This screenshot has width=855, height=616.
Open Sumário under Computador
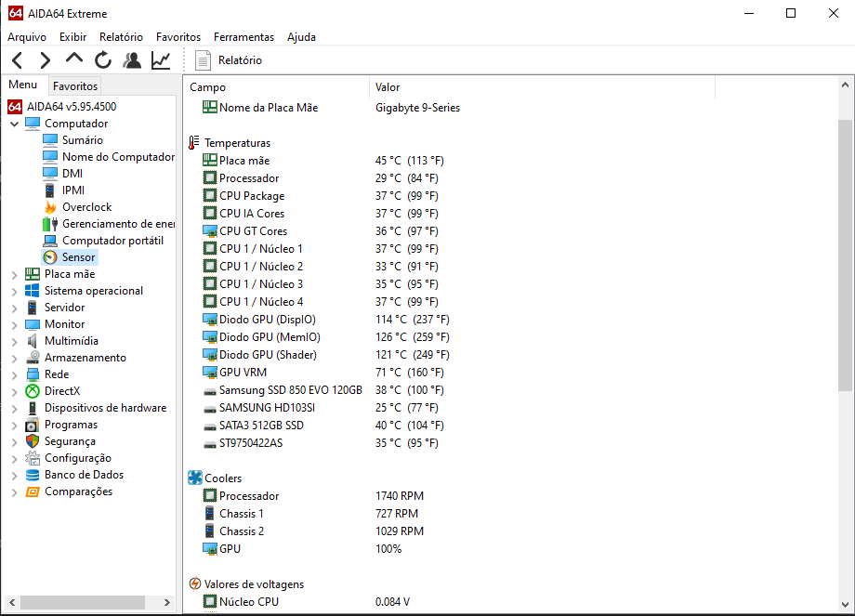click(x=83, y=140)
